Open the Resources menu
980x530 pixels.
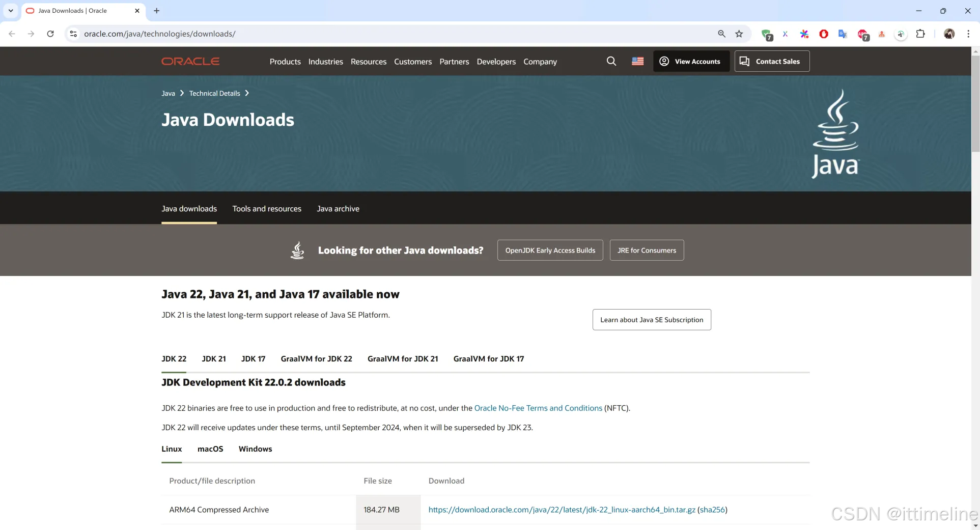point(369,62)
